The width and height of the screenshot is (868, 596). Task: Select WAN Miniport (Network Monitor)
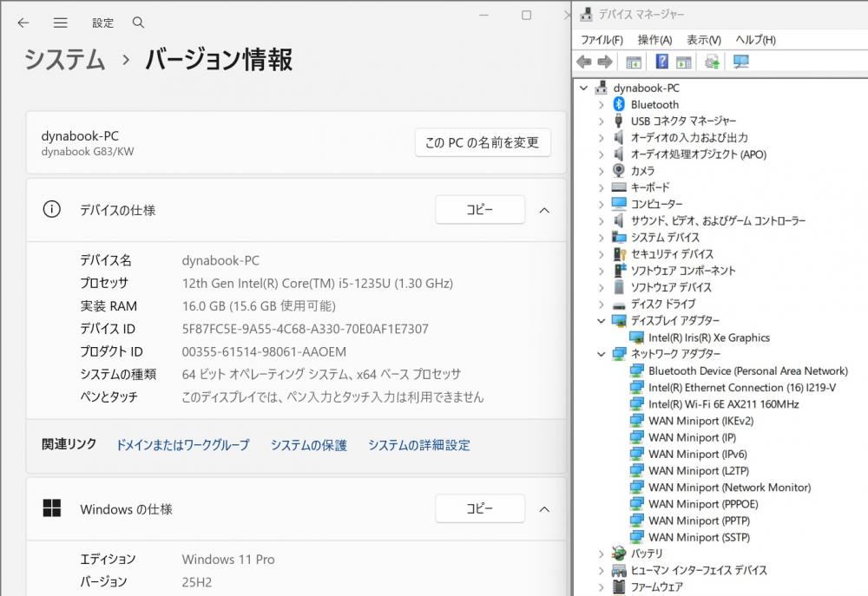click(x=730, y=487)
